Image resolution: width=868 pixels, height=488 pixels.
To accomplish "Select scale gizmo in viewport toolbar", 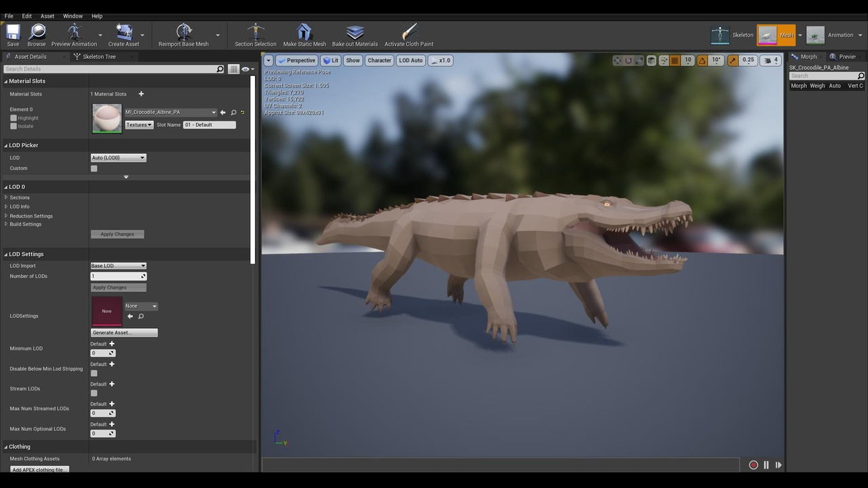I will [639, 60].
